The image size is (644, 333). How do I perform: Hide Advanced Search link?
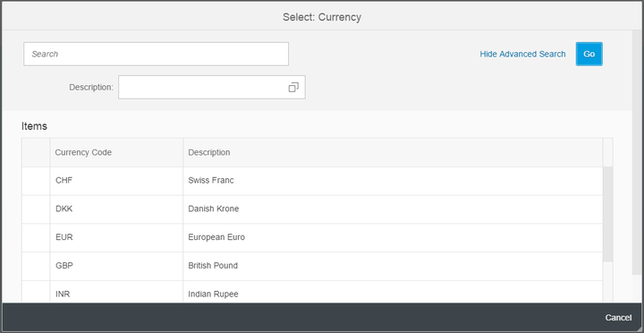522,54
